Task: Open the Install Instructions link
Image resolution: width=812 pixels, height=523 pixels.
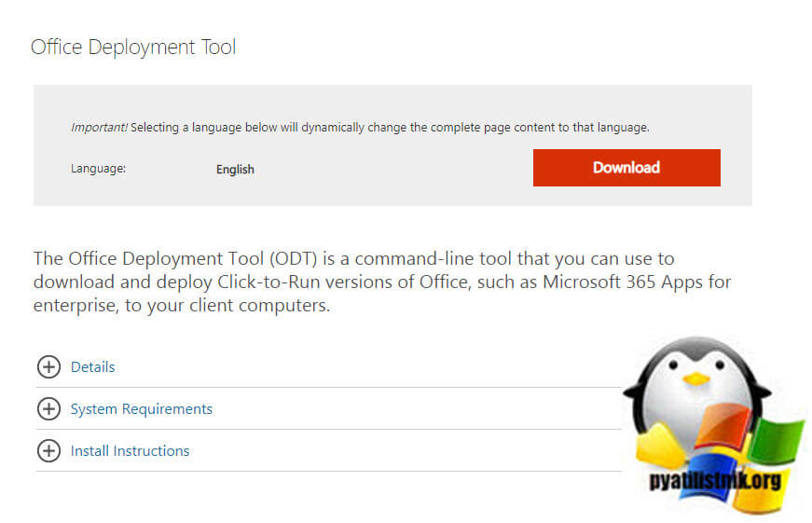Action: click(130, 451)
